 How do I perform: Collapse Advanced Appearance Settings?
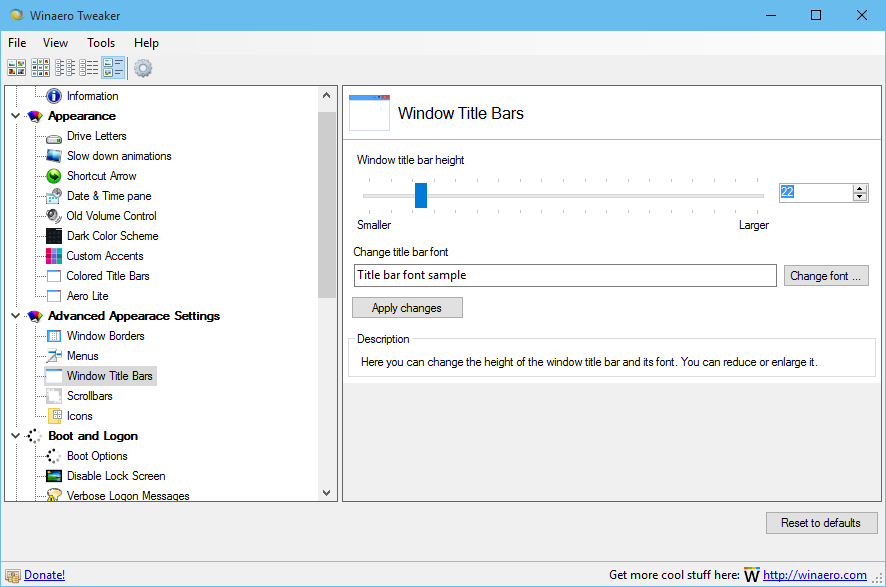coord(16,315)
